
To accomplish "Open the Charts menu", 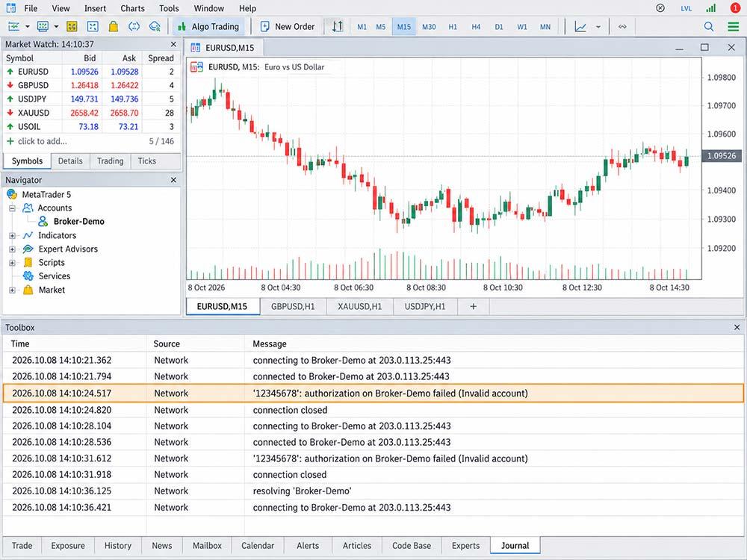I will 132,8.
